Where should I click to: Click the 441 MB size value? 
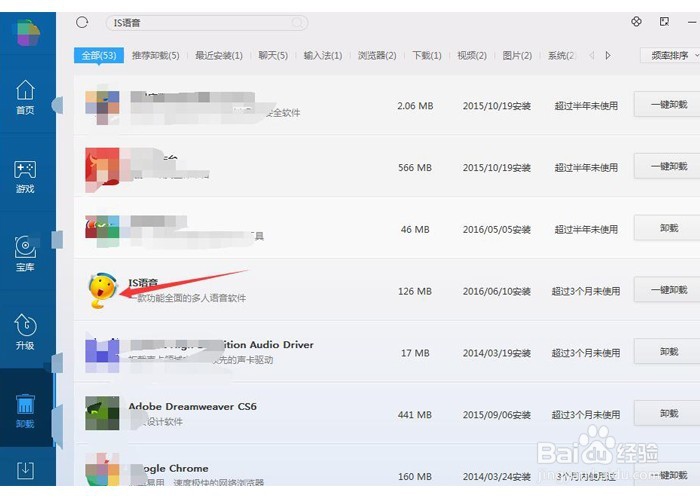(x=415, y=415)
